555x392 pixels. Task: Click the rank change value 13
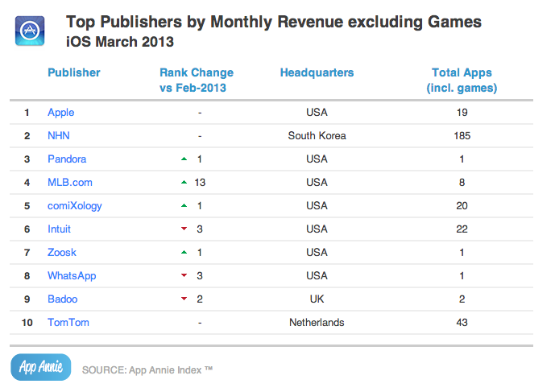click(x=200, y=182)
